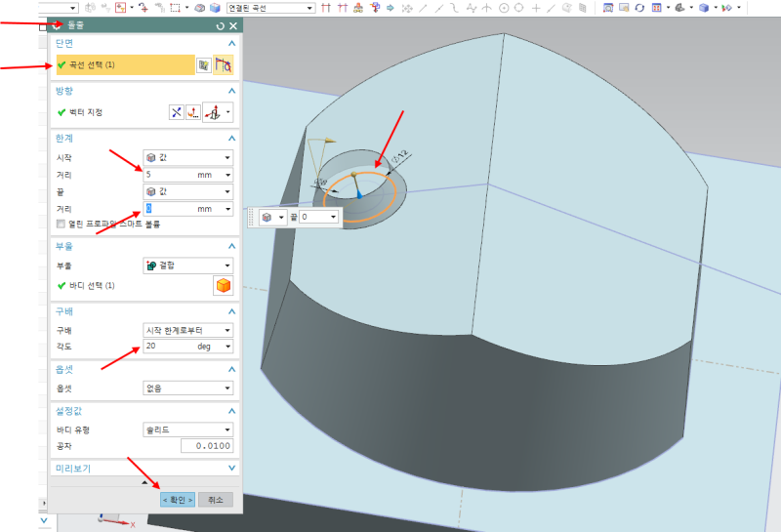Click the sketch section icon beside 곡선 선택
Image resolution: width=781 pixels, height=532 pixels.
[x=203, y=65]
